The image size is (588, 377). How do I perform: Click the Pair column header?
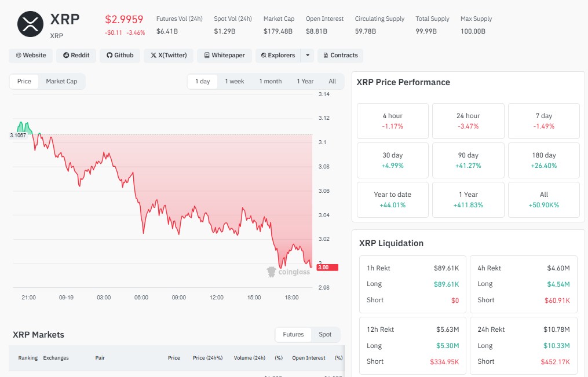pos(100,358)
